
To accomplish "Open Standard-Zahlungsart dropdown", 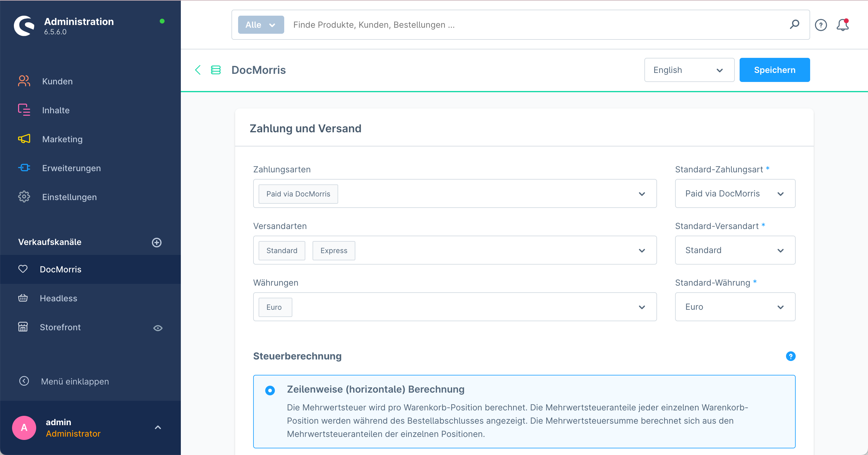I will (x=735, y=194).
